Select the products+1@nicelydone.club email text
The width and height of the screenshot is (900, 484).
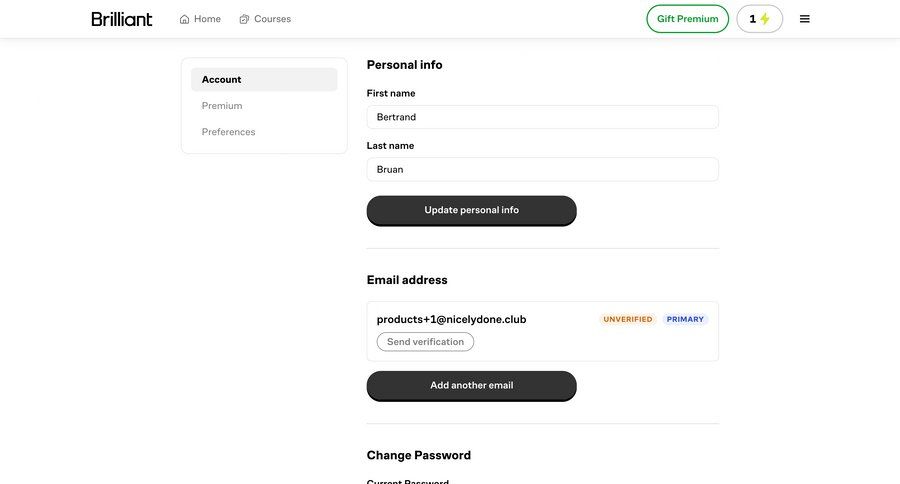pyautogui.click(x=451, y=319)
